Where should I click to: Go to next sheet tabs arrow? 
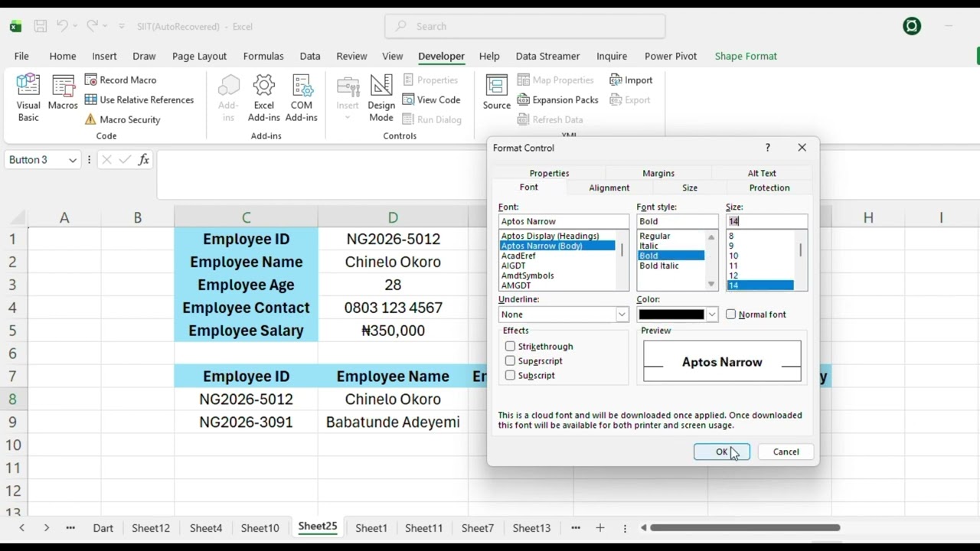(x=47, y=528)
